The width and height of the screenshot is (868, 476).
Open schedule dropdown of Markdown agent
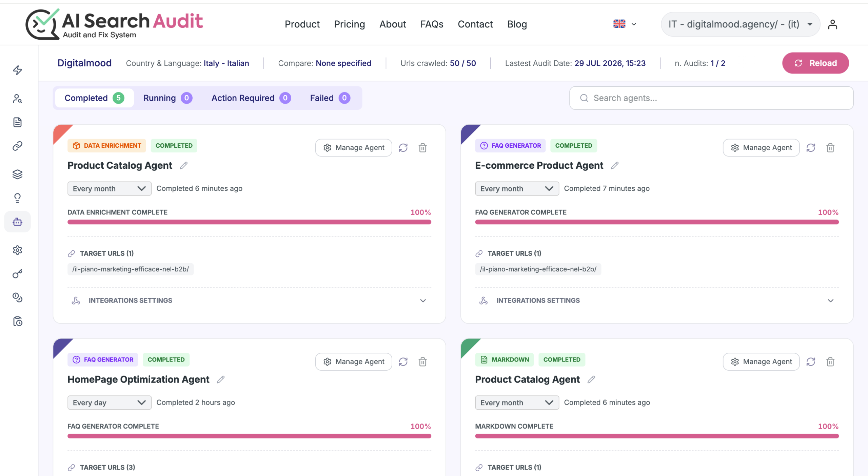[x=517, y=403]
